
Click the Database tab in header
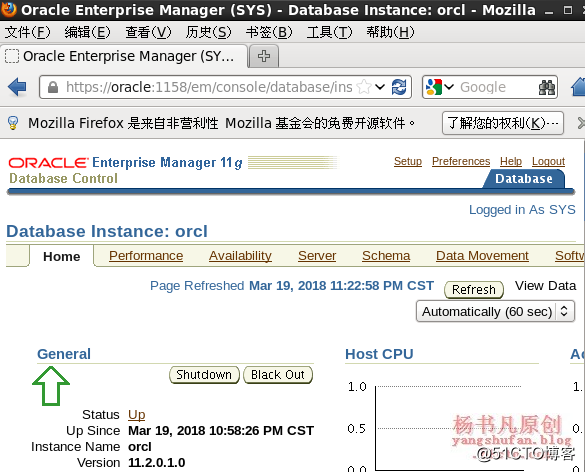point(524,179)
